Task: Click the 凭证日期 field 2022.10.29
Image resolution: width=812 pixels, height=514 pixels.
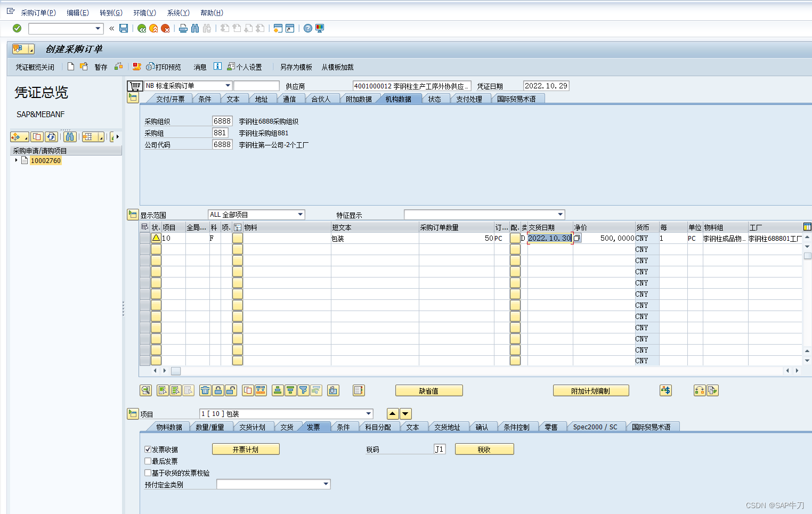Action: tap(546, 86)
